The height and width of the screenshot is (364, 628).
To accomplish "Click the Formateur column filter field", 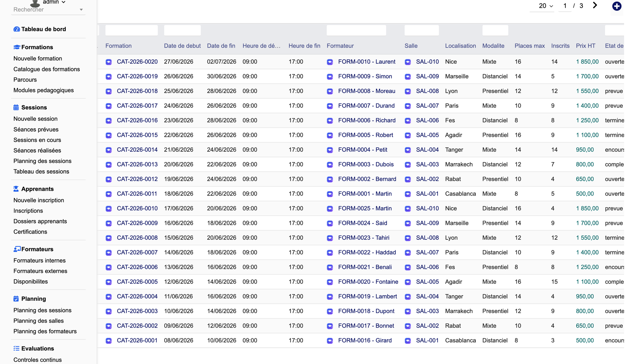I will (x=356, y=30).
